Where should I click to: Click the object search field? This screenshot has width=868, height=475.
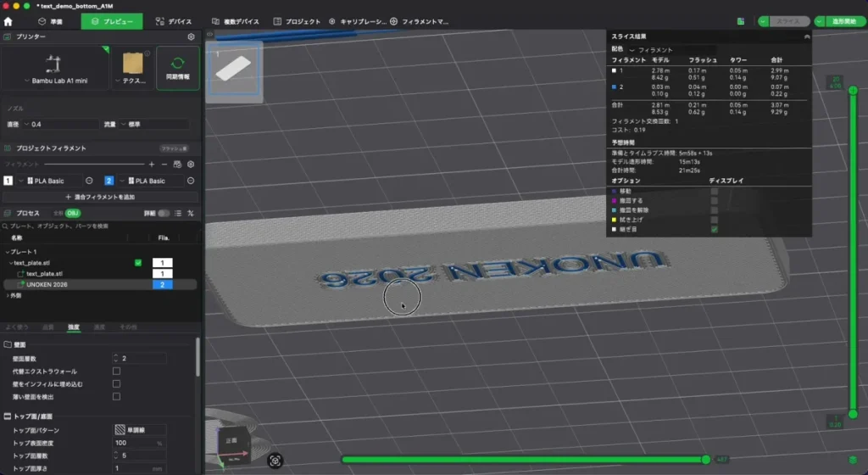[x=100, y=226]
